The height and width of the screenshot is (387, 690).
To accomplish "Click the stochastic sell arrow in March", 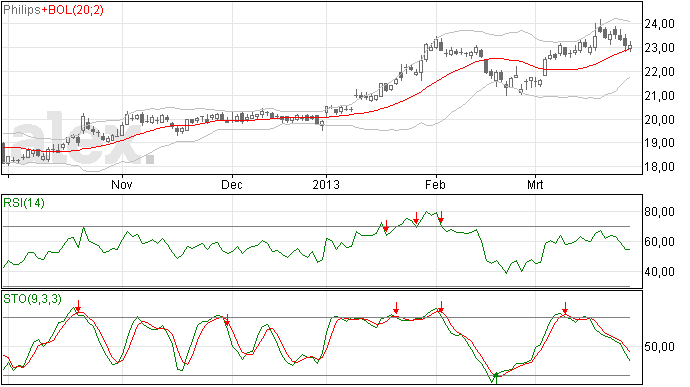I will click(565, 308).
